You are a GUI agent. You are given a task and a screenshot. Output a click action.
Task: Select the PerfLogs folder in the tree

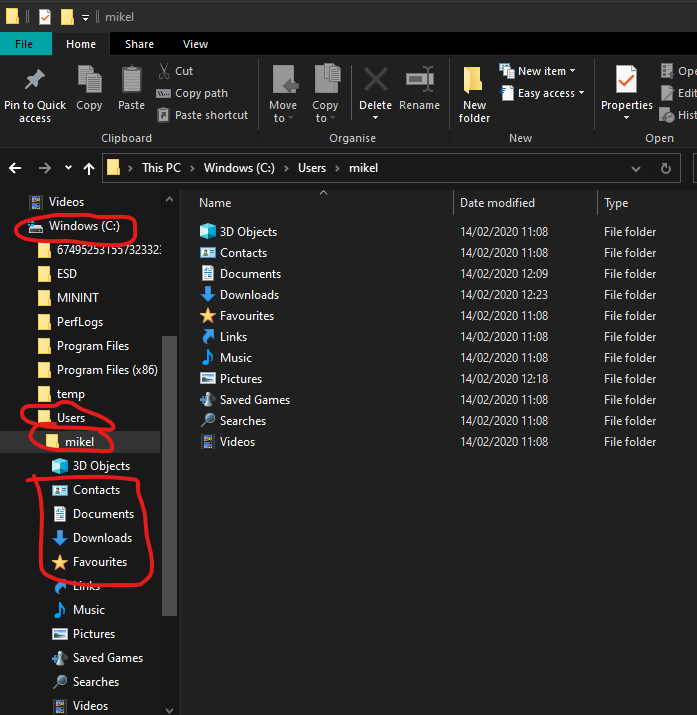(x=71, y=322)
